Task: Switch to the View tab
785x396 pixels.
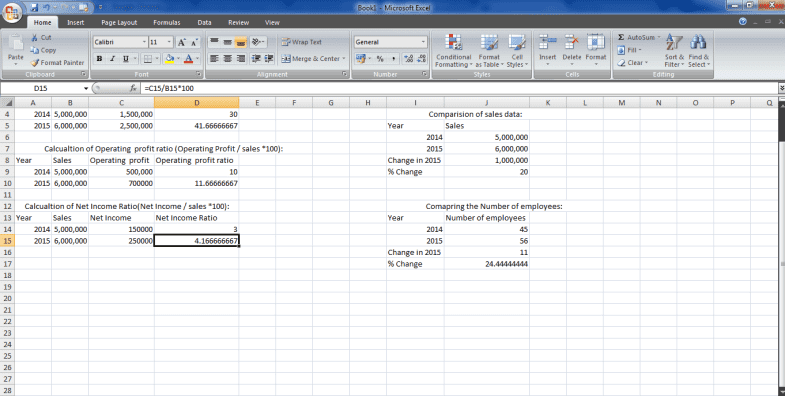Action: click(272, 23)
